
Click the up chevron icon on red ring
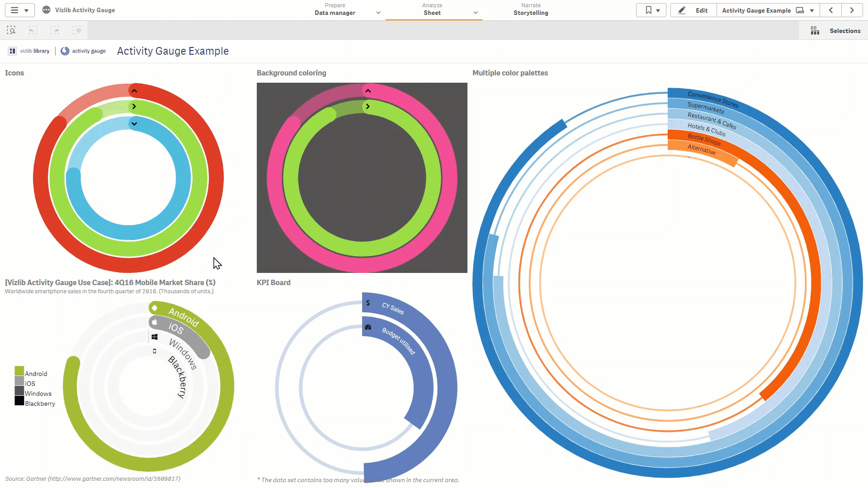pyautogui.click(x=134, y=91)
